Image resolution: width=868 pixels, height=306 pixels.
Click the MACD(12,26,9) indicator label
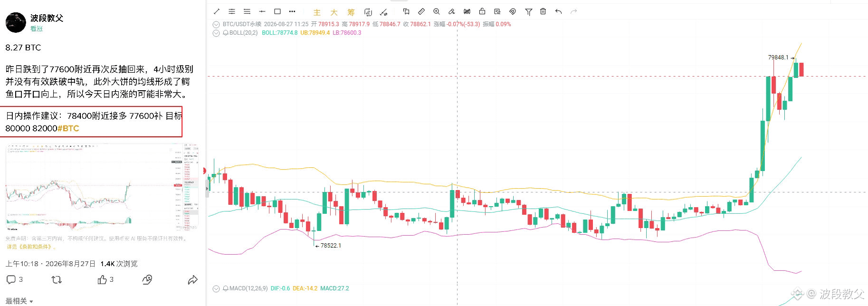248,288
